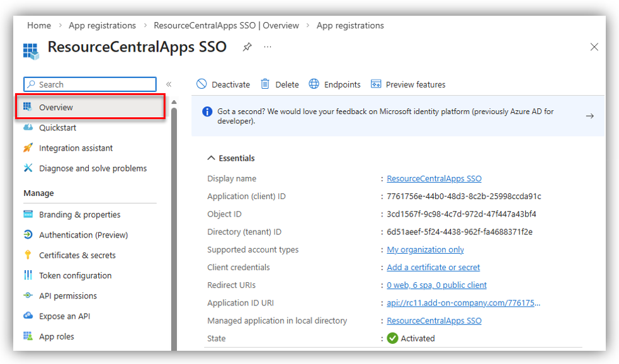Select Overview in the left menu
This screenshot has height=364, width=619.
[56, 108]
